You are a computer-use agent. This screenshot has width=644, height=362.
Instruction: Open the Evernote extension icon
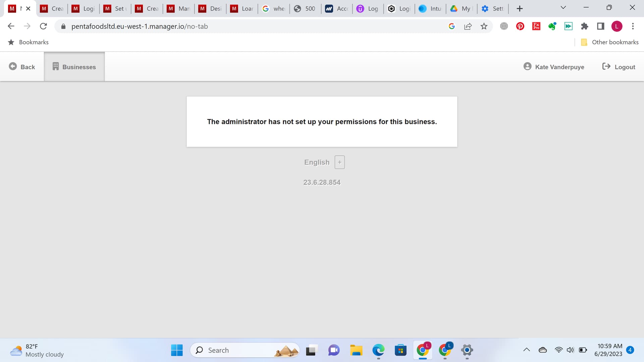[x=552, y=26]
